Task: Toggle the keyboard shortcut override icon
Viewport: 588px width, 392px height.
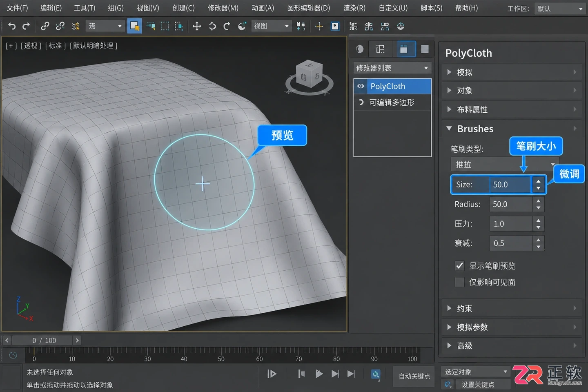Action: click(335, 26)
